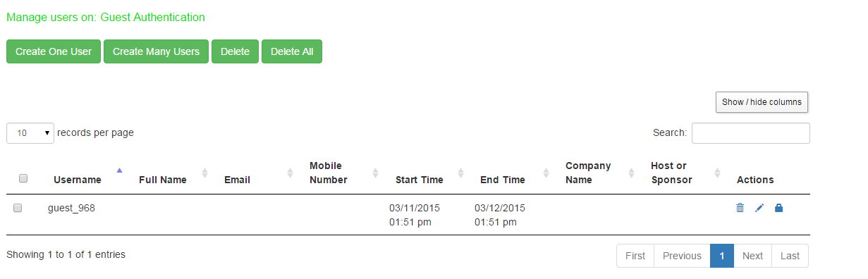Focus the Search input field
Image resolution: width=868 pixels, height=279 pixels.
(x=751, y=133)
